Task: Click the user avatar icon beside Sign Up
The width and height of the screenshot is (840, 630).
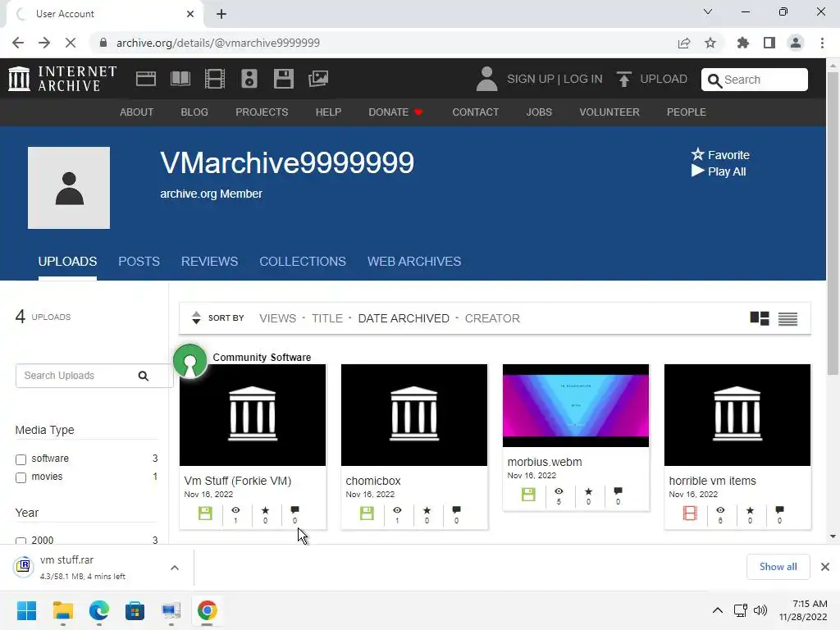Action: [486, 79]
